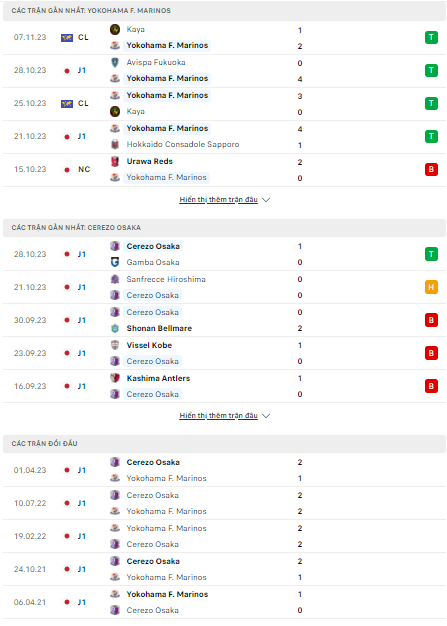Click the Kashima Antlers club logo
This screenshot has width=447, height=626.
pos(115,378)
